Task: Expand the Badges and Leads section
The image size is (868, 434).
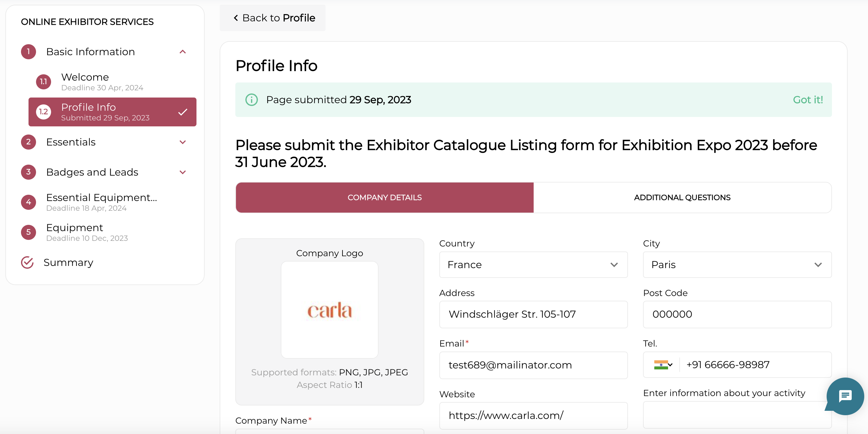Action: (183, 172)
